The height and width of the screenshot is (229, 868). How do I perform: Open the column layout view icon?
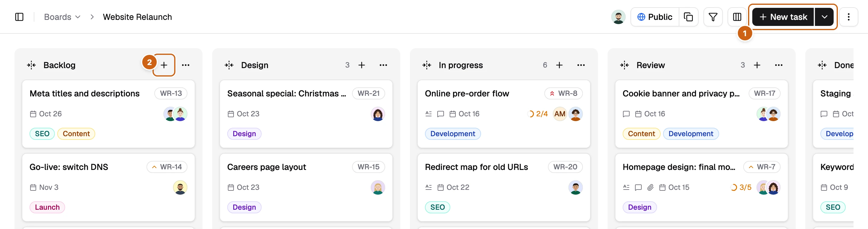pyautogui.click(x=737, y=17)
